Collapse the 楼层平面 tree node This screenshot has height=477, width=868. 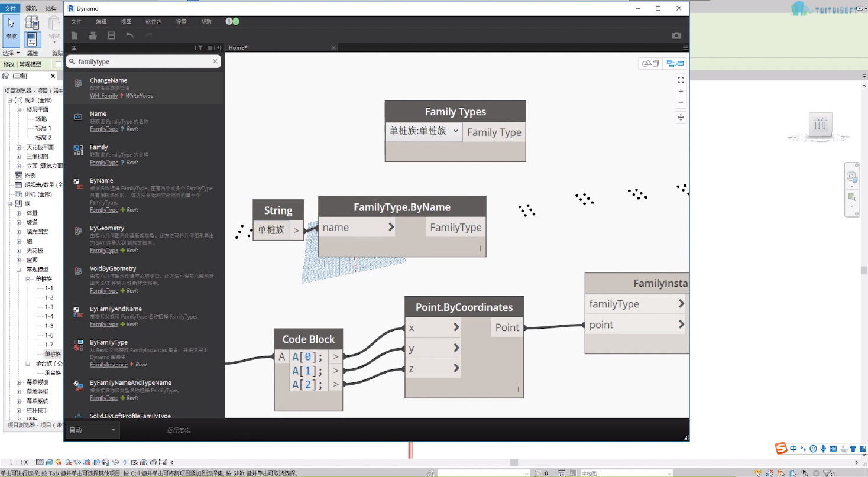coord(19,110)
